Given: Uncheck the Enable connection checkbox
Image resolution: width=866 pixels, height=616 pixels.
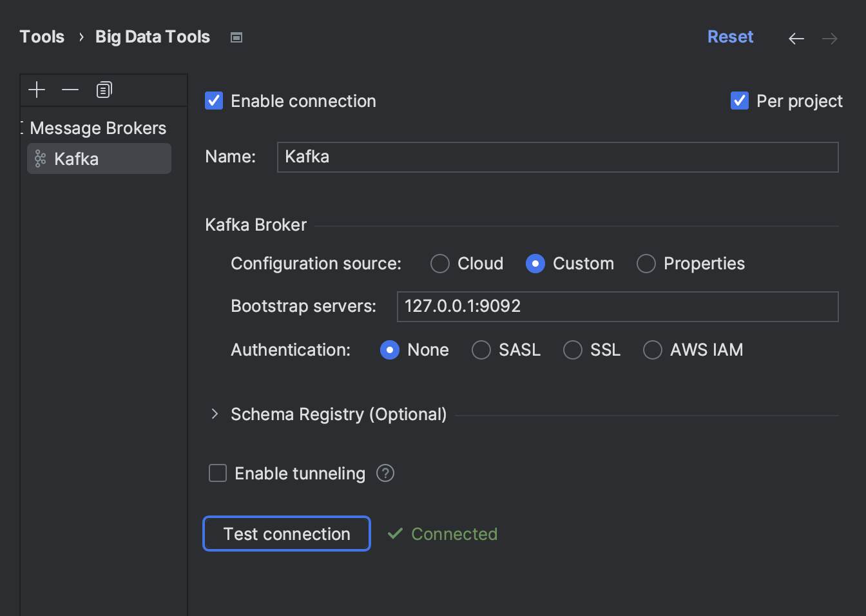Looking at the screenshot, I should tap(214, 101).
